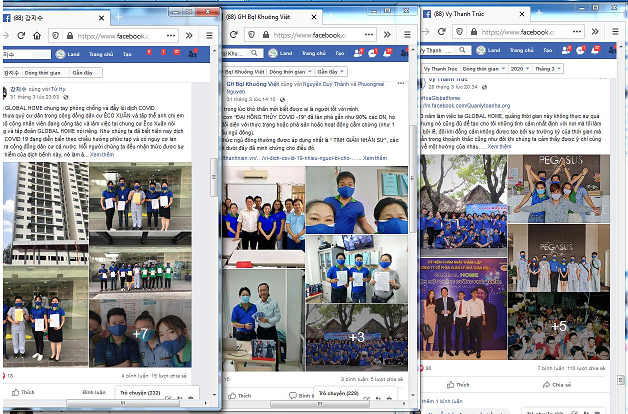Select the Vy Thanh Trúc tab
The image size is (628, 414).
point(474,14)
